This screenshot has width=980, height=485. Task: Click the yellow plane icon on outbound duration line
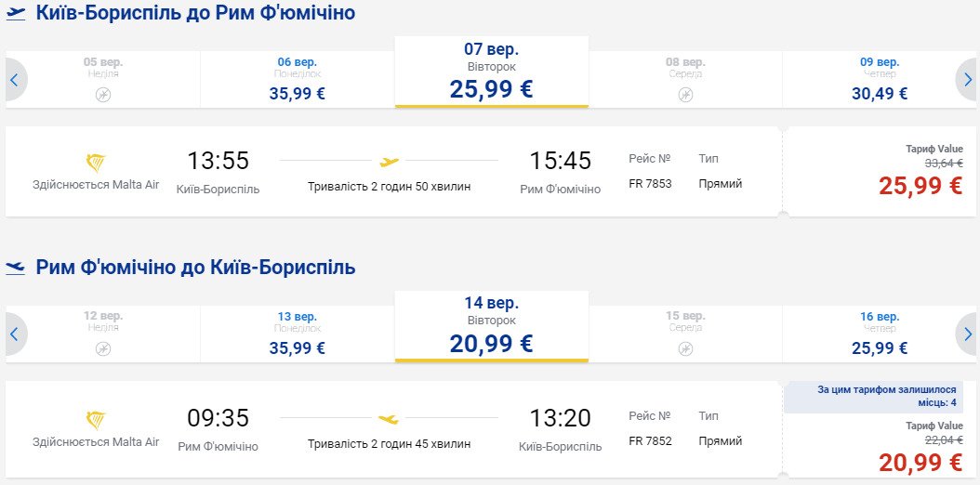point(390,162)
